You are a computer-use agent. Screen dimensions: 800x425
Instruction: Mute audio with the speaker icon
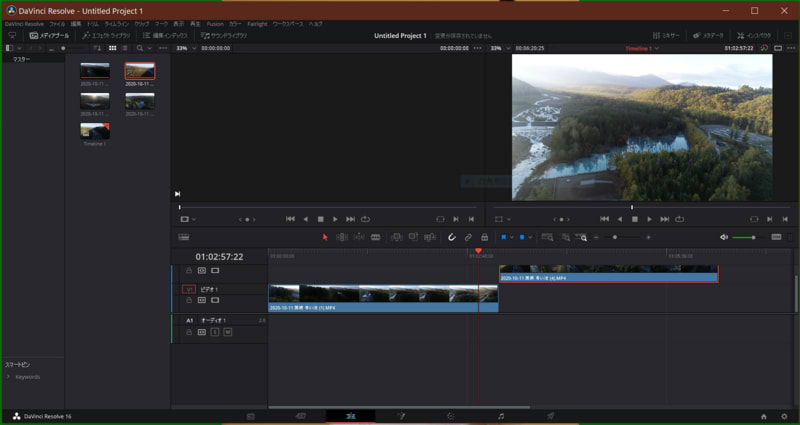[724, 237]
